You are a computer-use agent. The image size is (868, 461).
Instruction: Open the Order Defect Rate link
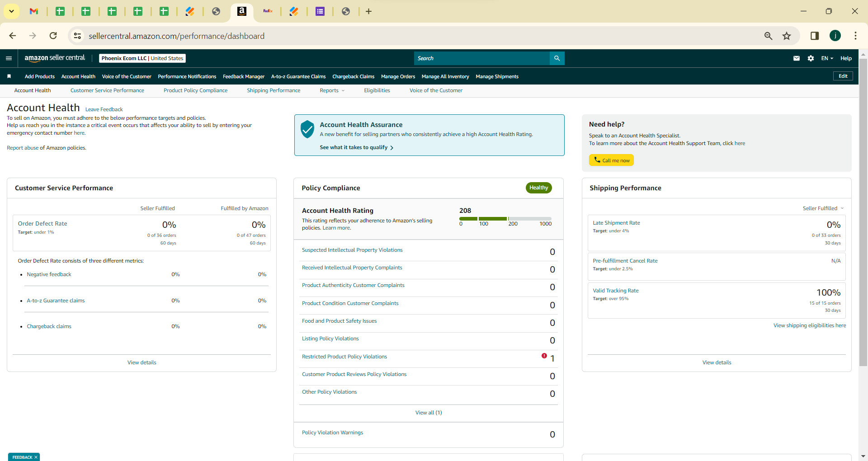[x=42, y=223]
